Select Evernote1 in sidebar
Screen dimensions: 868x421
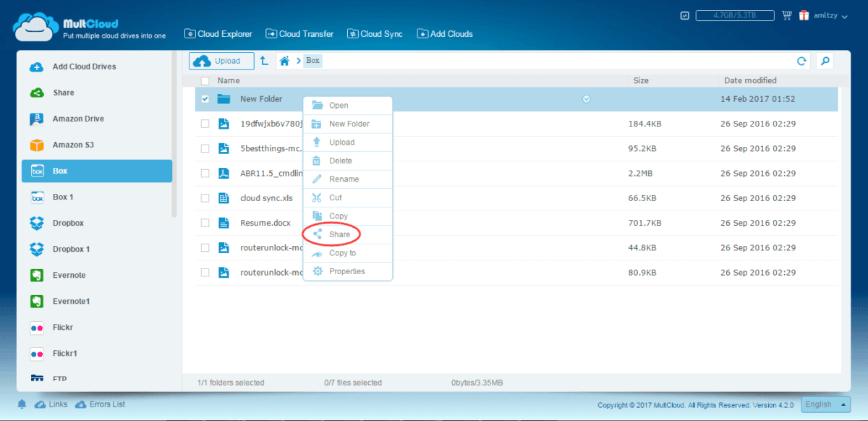coord(97,301)
